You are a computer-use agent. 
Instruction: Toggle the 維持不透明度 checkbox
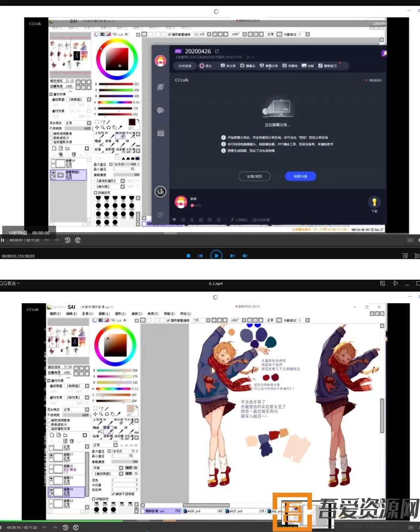click(113, 494)
